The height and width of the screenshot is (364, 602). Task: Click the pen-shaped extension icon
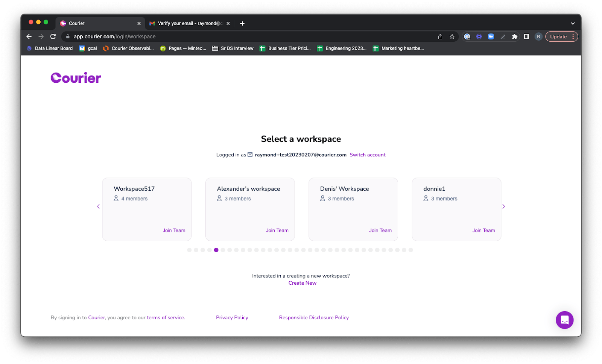503,36
